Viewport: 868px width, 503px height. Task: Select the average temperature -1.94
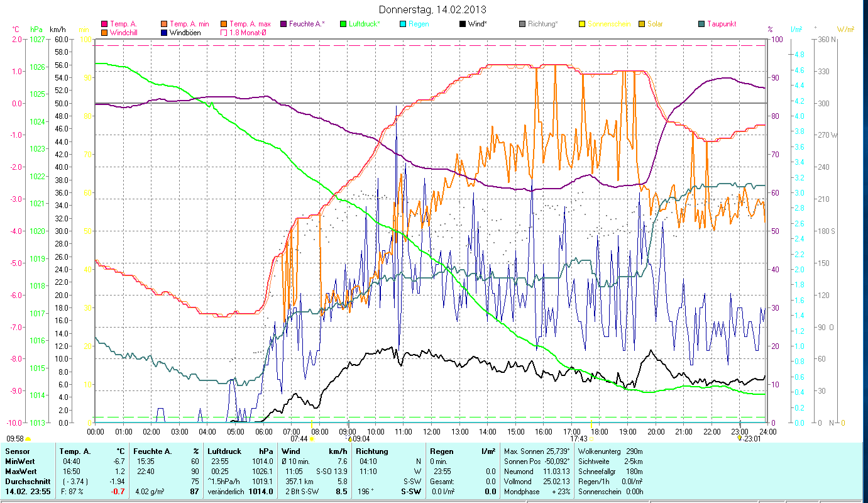tap(117, 482)
